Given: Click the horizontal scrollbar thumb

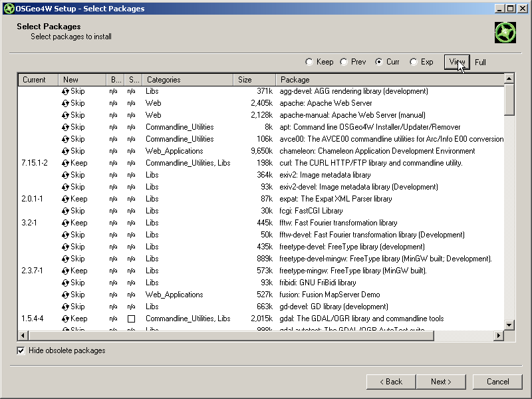Looking at the screenshot, I should [231, 336].
